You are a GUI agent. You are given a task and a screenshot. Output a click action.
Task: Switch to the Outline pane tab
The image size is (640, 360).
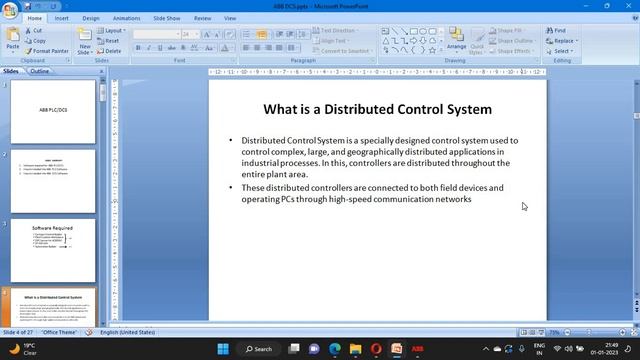40,71
